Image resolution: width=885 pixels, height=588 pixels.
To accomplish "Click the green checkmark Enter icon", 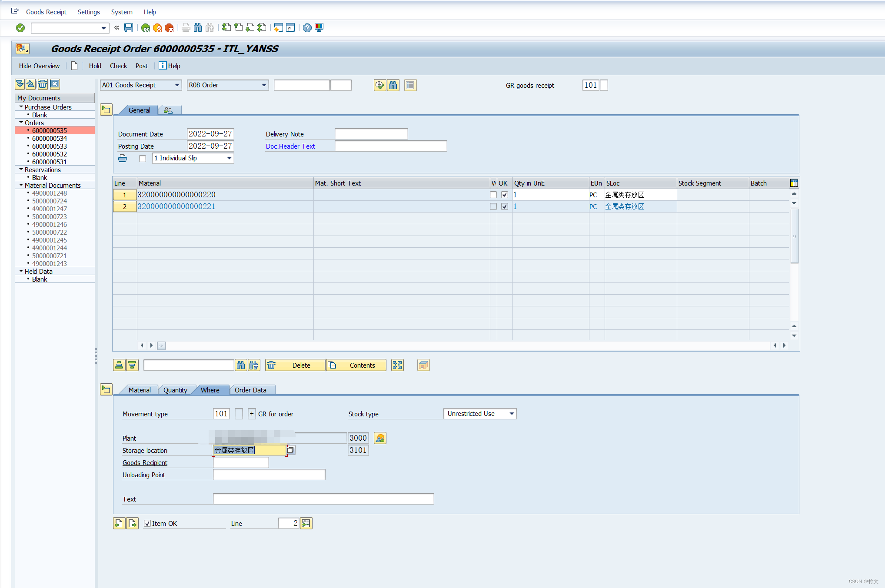I will tap(20, 28).
